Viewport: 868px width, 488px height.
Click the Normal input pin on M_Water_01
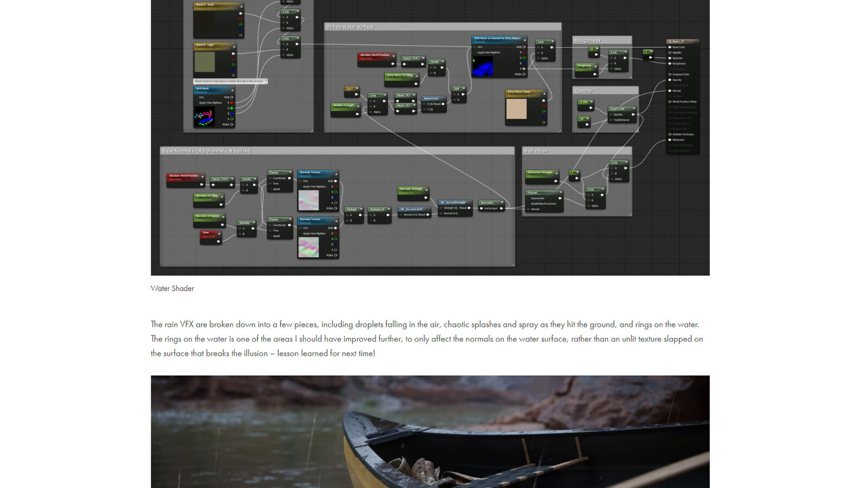coord(670,91)
